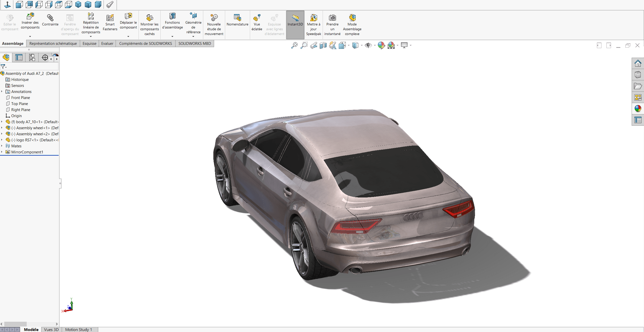Image resolution: width=644 pixels, height=332 pixels.
Task: Switch to Représentation schématique tab
Action: click(53, 43)
